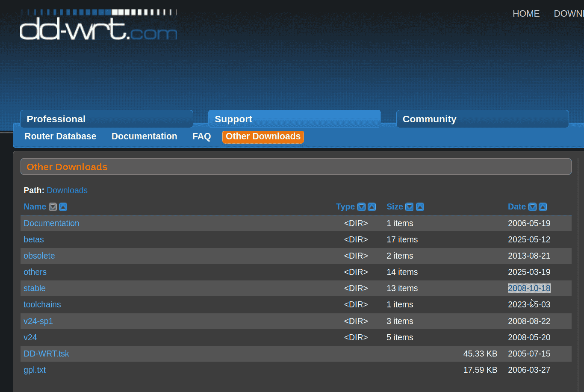This screenshot has height=392, width=584.
Task: Sort the Type column ascending
Action: coord(372,206)
